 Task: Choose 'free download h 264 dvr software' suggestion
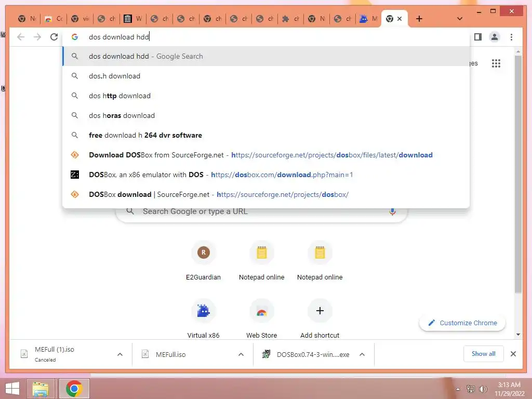pos(266,135)
